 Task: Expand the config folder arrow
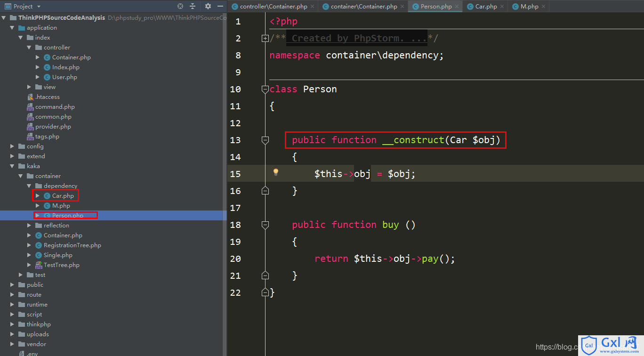[x=12, y=146]
